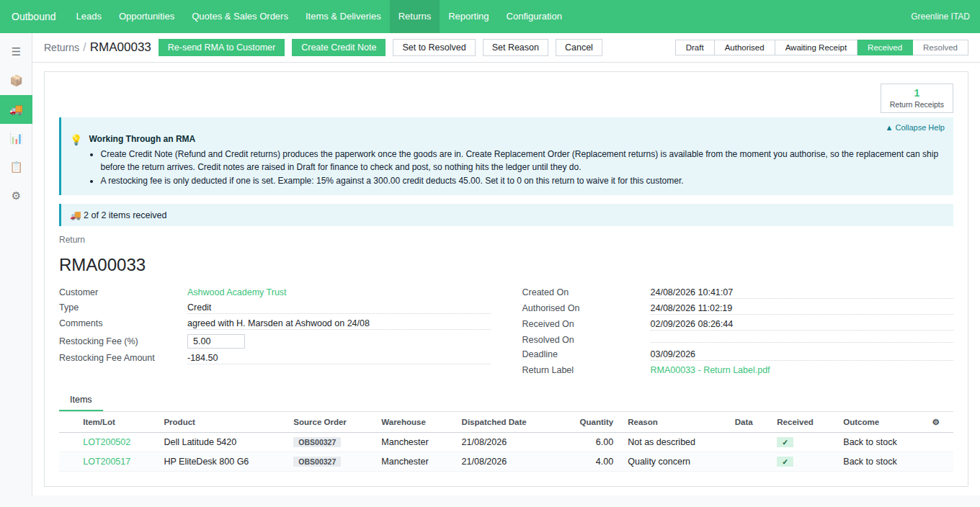Image resolution: width=980 pixels, height=507 pixels.
Task: Sort by Reason column header
Action: click(643, 422)
